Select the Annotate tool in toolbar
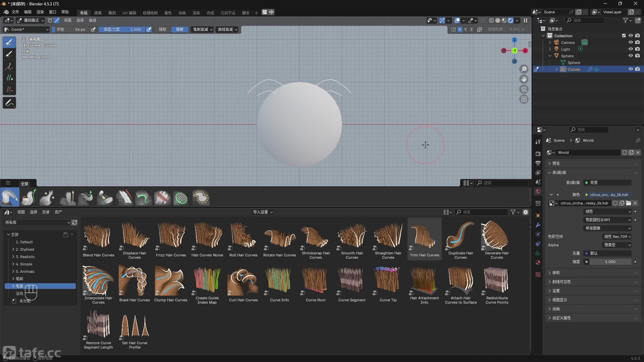 point(9,103)
